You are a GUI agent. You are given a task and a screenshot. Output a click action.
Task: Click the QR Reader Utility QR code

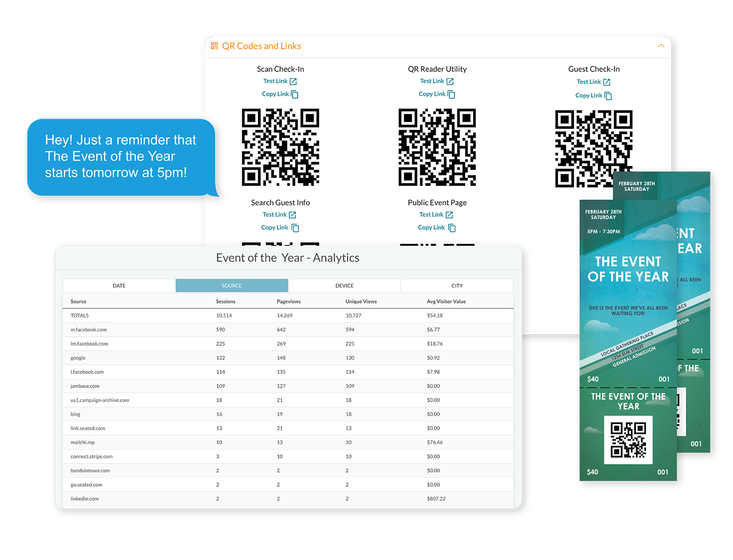click(437, 147)
